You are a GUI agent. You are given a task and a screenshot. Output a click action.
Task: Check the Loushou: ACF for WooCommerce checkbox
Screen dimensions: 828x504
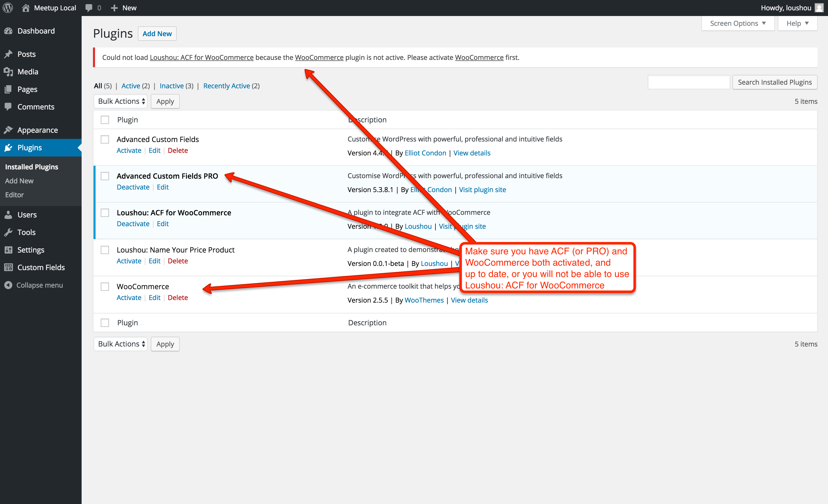pos(105,212)
